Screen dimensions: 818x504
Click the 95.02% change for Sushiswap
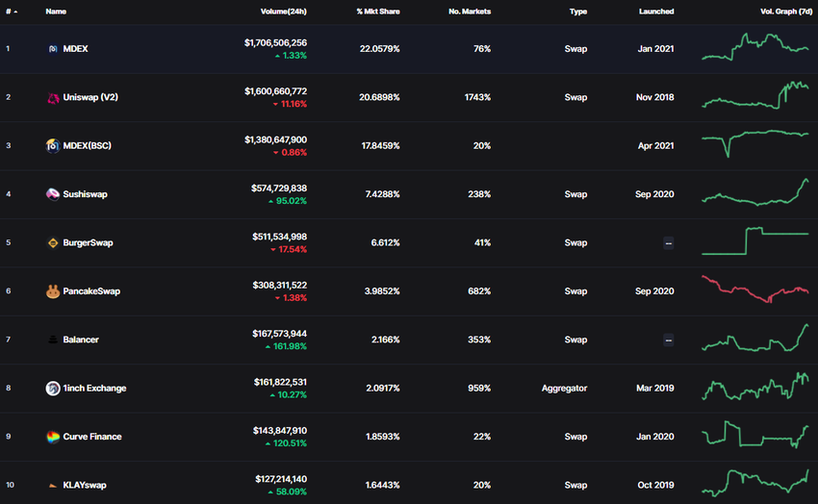(288, 201)
